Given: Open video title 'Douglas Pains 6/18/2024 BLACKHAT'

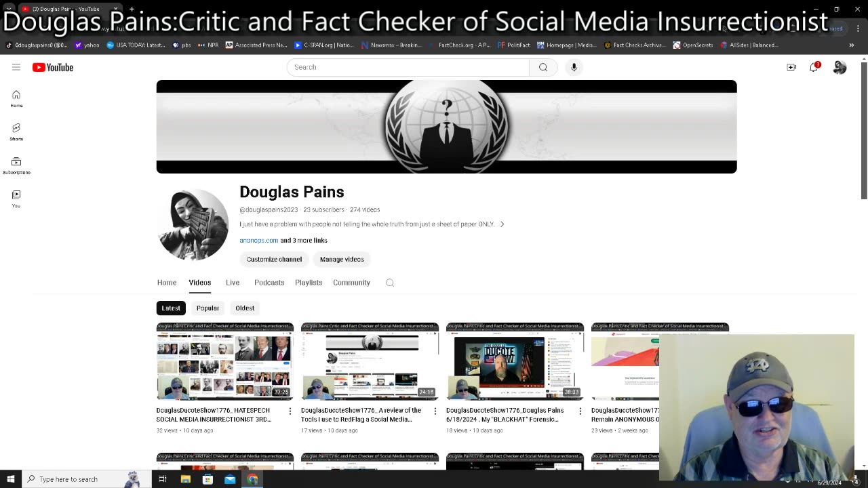Looking at the screenshot, I should (x=505, y=415).
